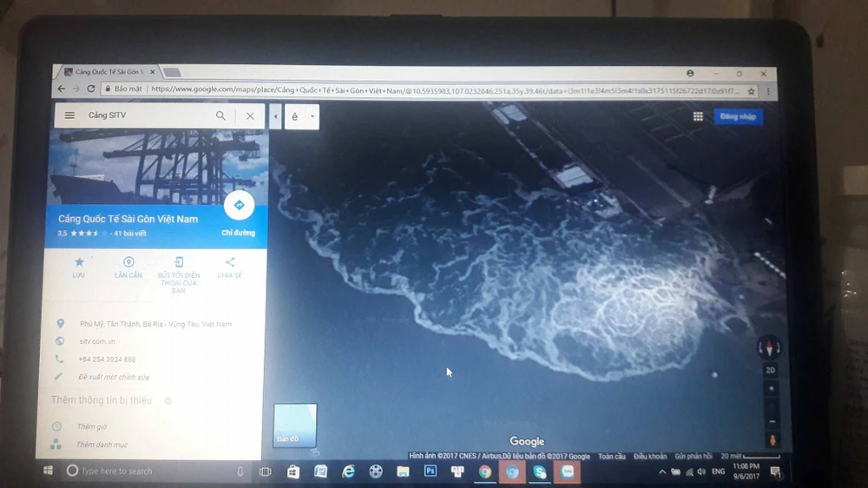Click Đề xuất một chỉnh sửa

click(114, 377)
